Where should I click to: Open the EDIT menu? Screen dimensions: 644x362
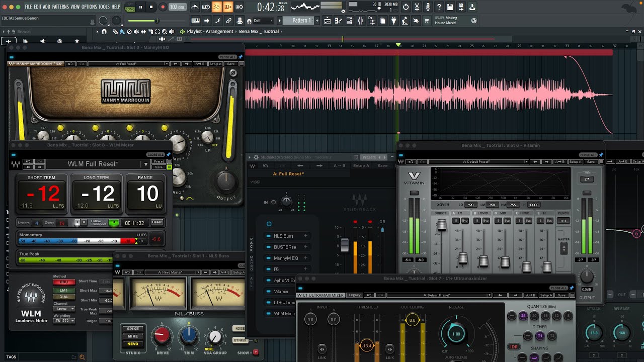(38, 7)
